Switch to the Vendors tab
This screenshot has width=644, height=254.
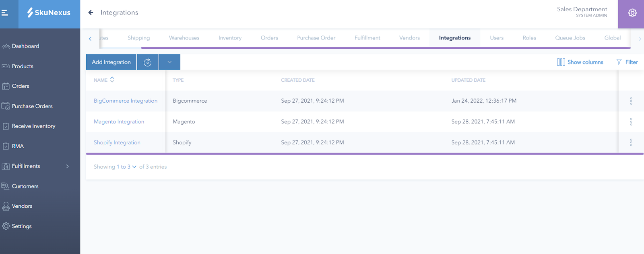(x=409, y=38)
